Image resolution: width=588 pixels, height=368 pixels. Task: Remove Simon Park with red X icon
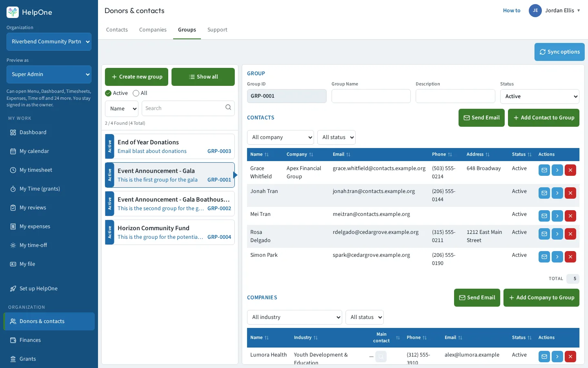(x=570, y=257)
